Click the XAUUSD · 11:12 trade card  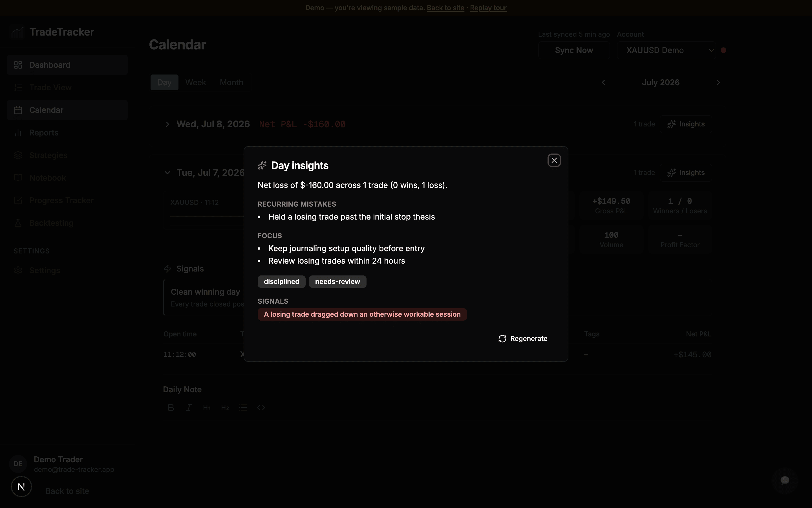(x=204, y=210)
